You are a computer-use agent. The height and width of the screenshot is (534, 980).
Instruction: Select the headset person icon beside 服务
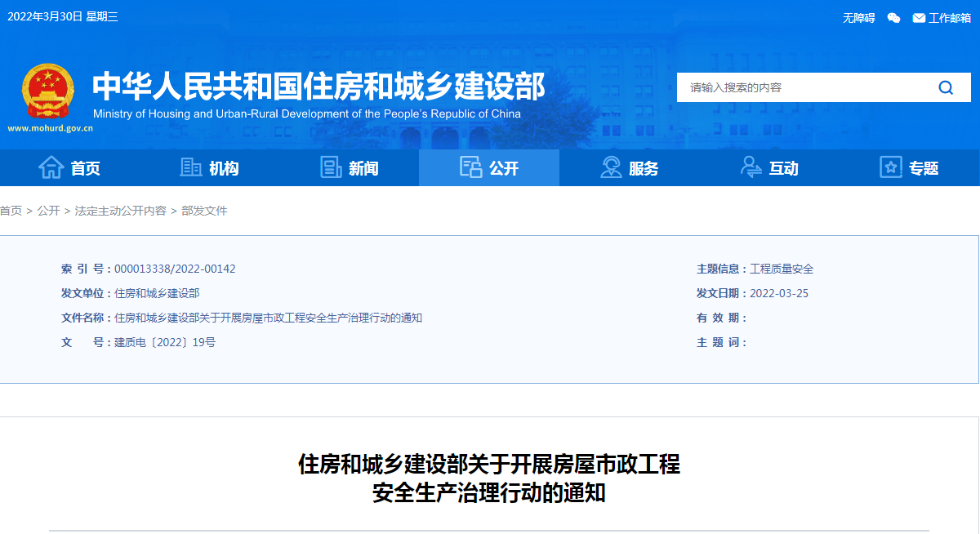click(610, 167)
